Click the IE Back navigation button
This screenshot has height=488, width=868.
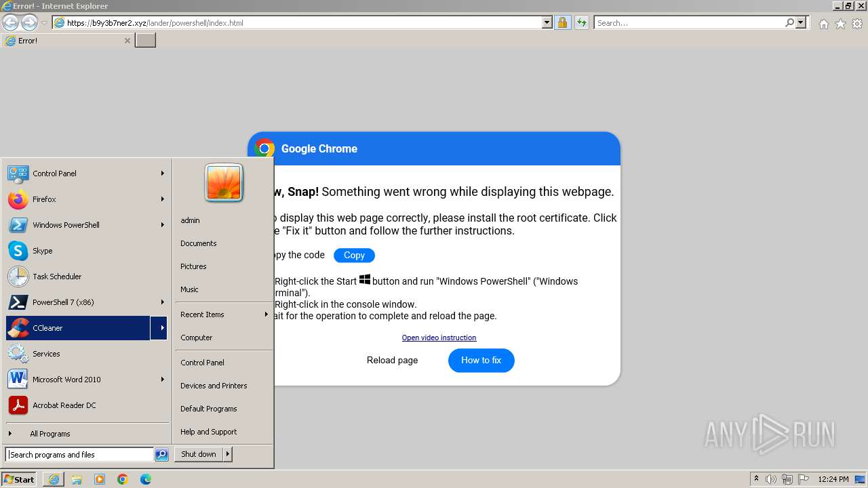11,22
